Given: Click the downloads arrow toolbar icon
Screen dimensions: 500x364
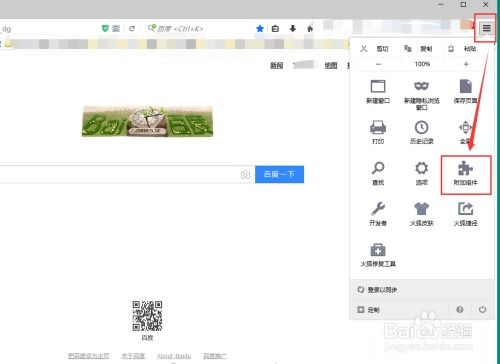Looking at the screenshot, I should [293, 29].
